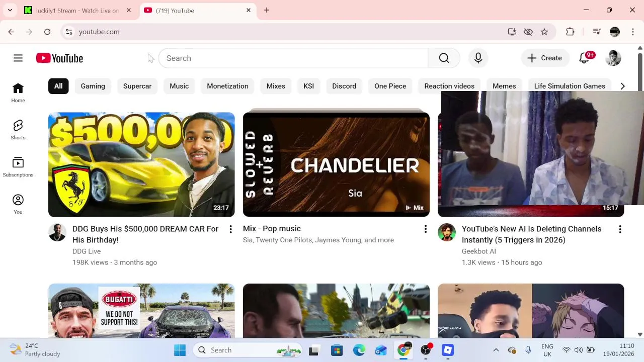
Task: Open install app icon in address bar
Action: click(512, 32)
